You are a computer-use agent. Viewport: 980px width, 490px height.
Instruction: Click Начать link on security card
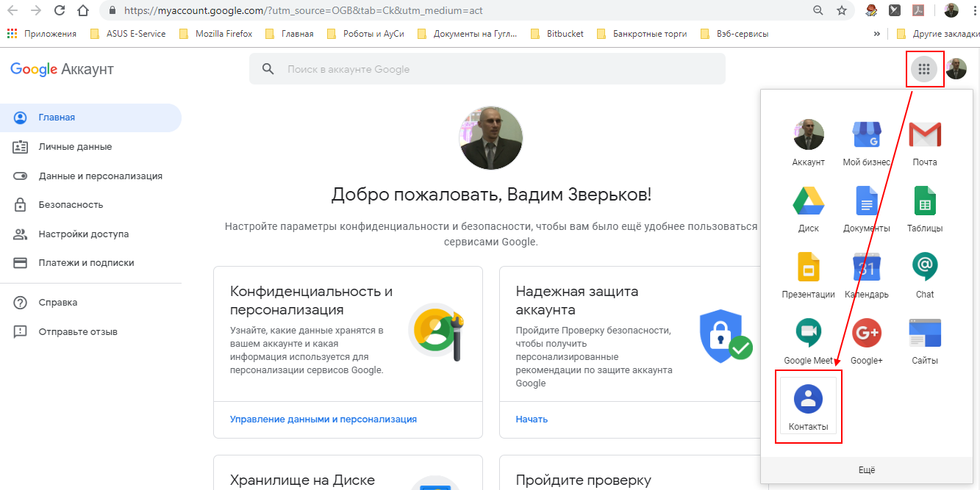532,419
